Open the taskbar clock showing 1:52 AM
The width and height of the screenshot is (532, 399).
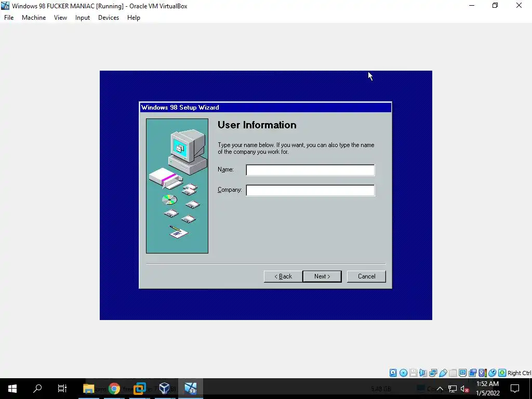coord(487,389)
